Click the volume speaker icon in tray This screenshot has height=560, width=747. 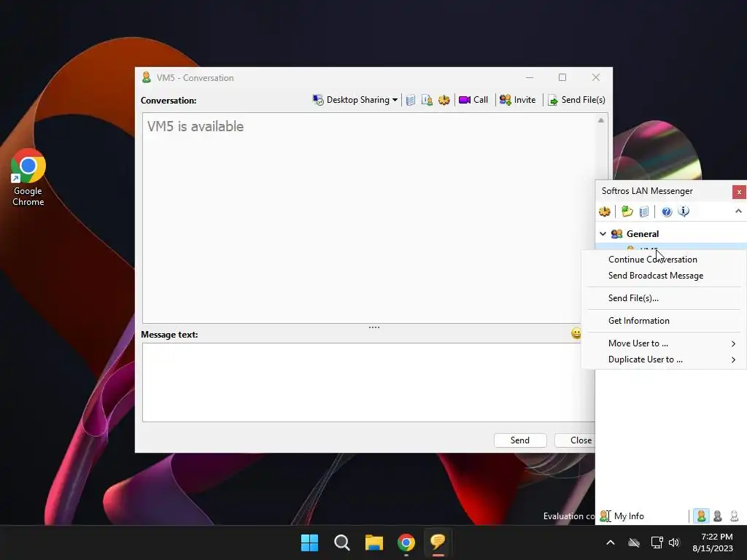(673, 542)
